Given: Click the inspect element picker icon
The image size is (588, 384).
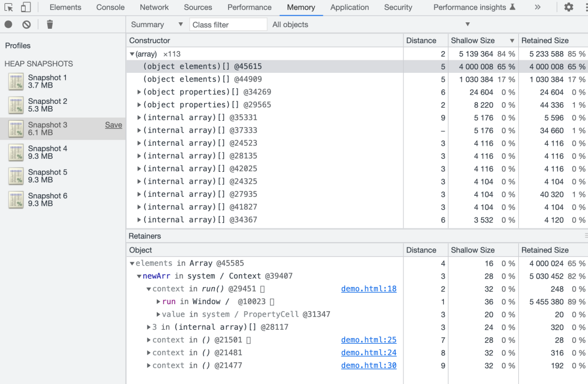Looking at the screenshot, I should (x=9, y=8).
